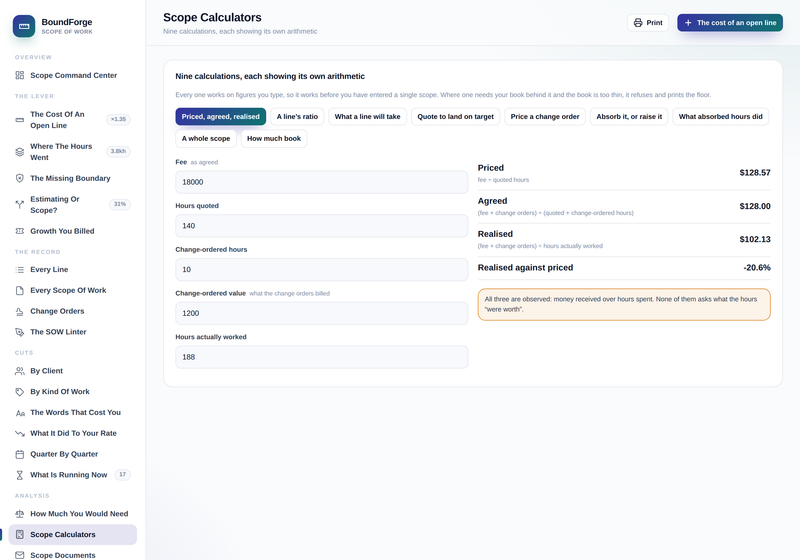The height and width of the screenshot is (560, 800).
Task: Open Price a change order calculator
Action: click(545, 116)
